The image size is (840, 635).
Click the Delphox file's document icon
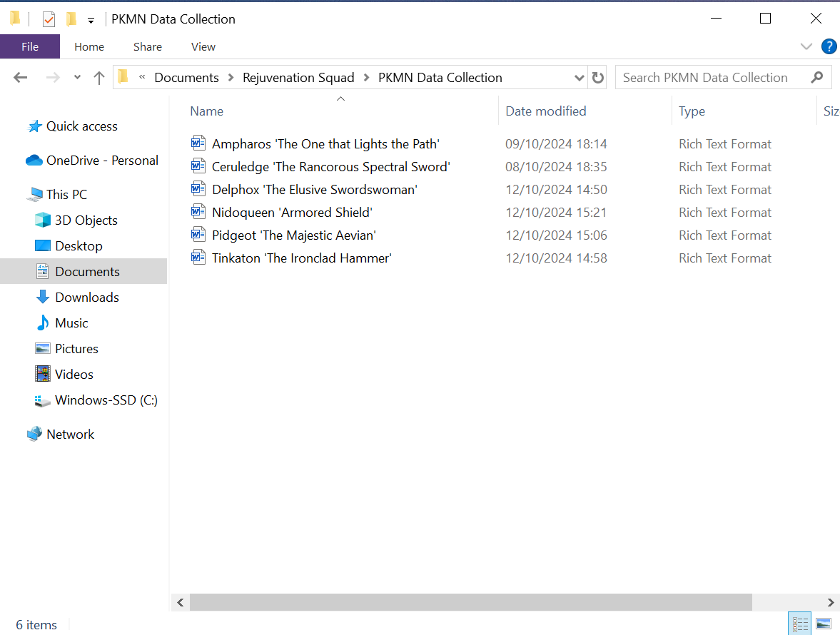[x=198, y=188]
